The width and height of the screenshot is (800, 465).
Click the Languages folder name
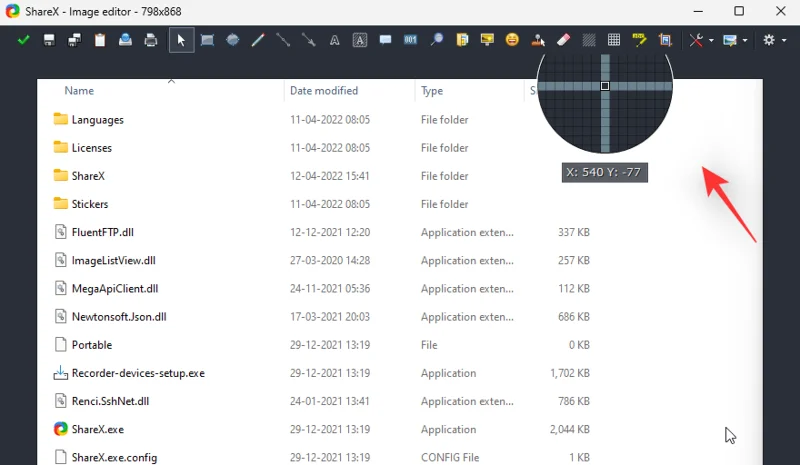point(97,119)
